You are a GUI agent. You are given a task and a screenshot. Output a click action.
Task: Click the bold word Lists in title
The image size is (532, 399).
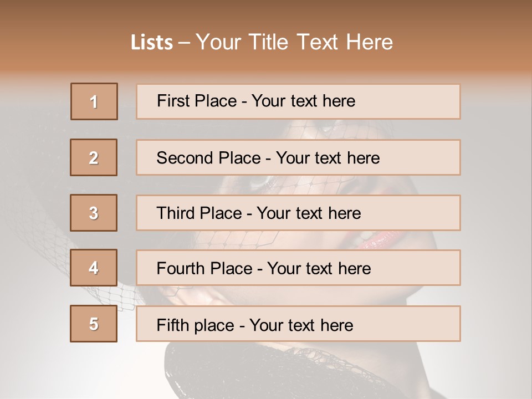click(151, 43)
